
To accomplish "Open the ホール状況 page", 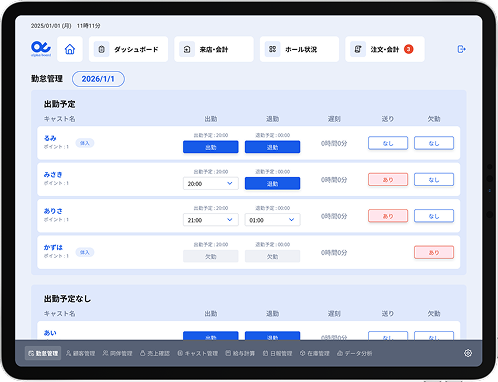I will (299, 49).
